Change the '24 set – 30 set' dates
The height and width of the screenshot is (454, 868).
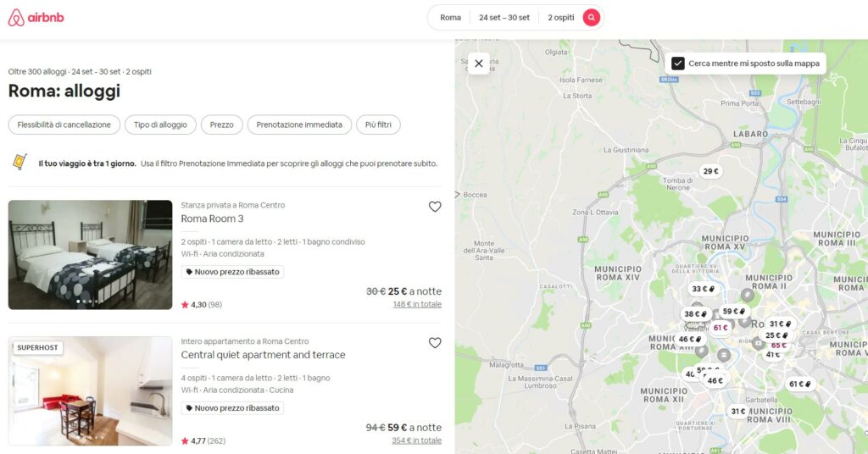coord(504,18)
